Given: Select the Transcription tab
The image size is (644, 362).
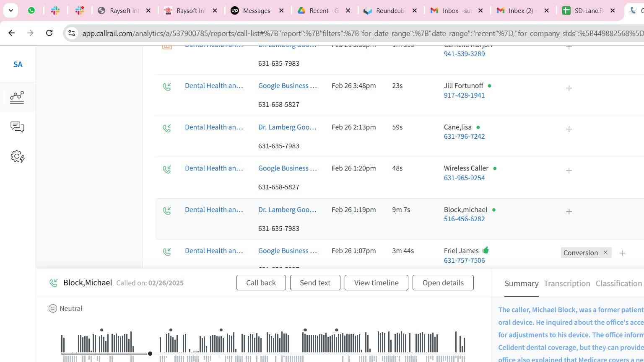Looking at the screenshot, I should pos(567,284).
